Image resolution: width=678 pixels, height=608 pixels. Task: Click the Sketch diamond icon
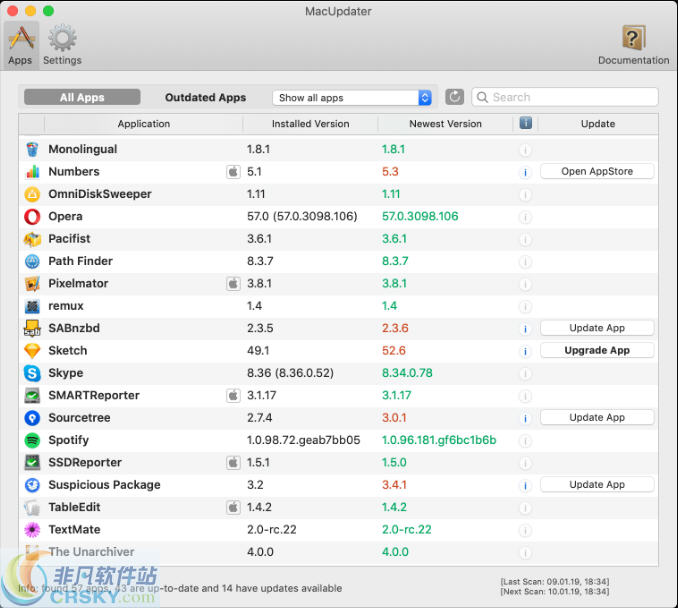pos(32,351)
